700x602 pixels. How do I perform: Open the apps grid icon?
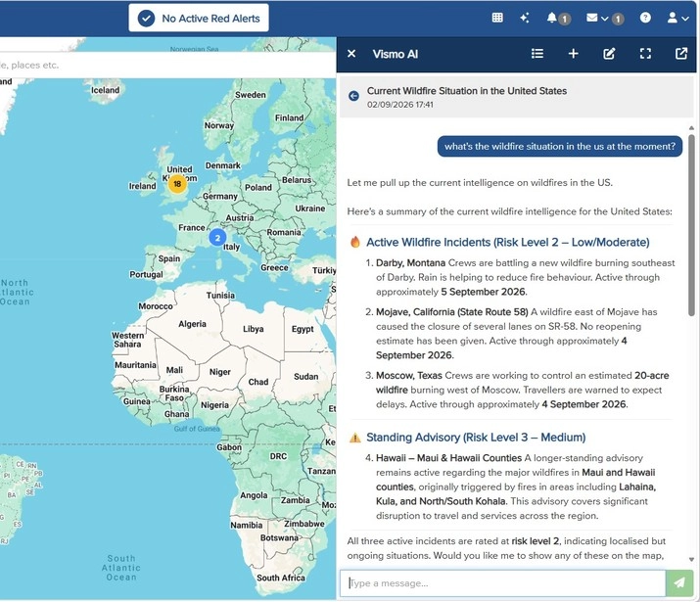497,18
